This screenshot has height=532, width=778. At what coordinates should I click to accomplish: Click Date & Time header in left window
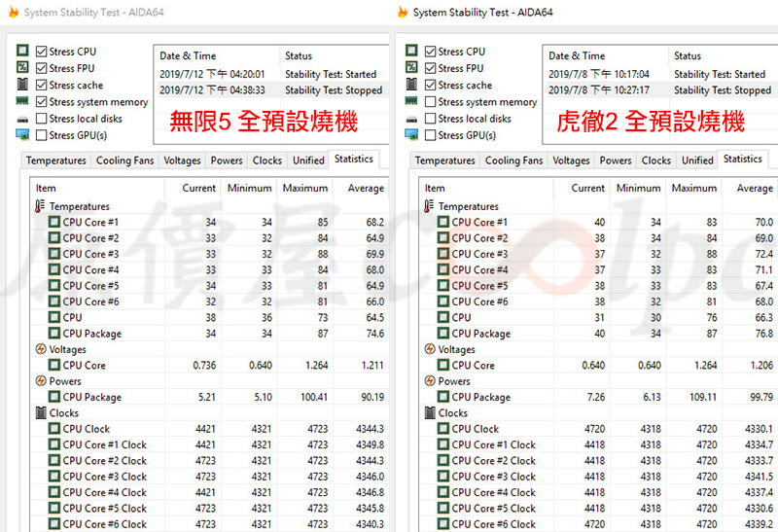point(216,55)
